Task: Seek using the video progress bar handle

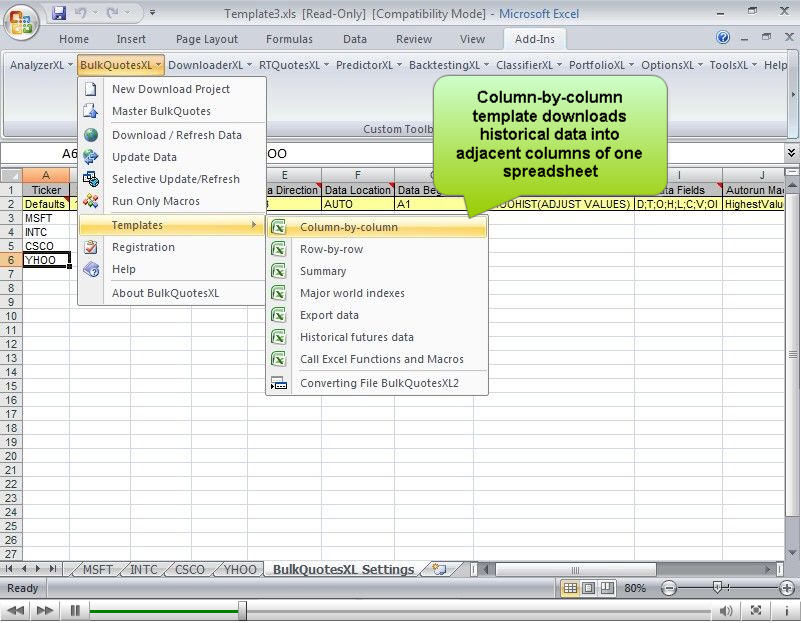Action: pos(242,610)
